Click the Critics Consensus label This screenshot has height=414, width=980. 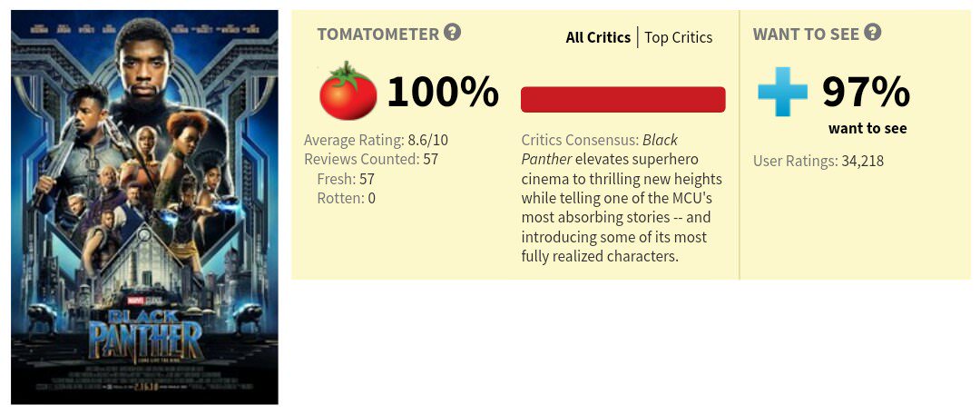click(580, 141)
